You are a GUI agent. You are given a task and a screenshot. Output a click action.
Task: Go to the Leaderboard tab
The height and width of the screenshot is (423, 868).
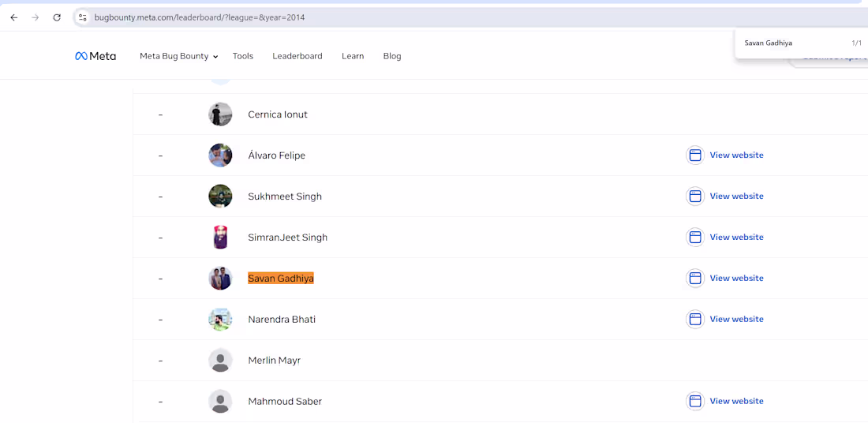[x=297, y=56]
